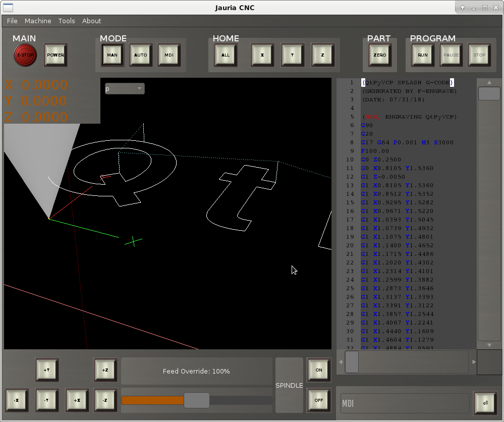
Task: Click the G-code horizontal scrollbar thumb
Action: (x=352, y=362)
